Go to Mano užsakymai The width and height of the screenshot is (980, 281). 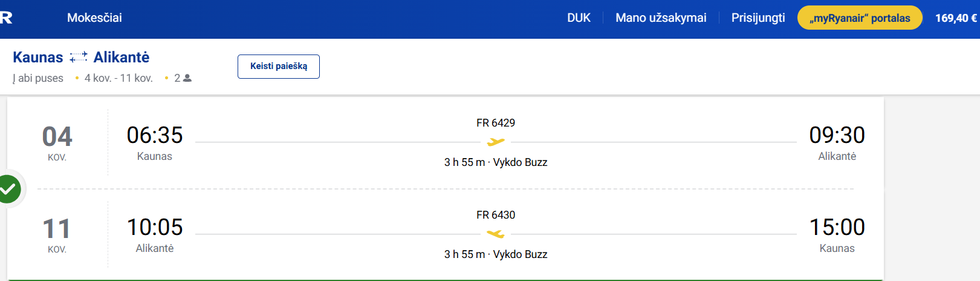click(x=661, y=18)
